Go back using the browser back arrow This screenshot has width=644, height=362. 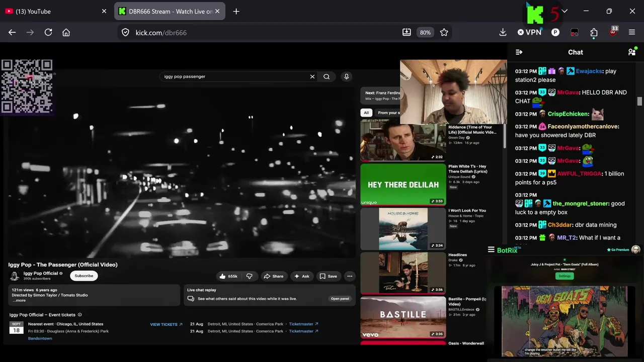pyautogui.click(x=12, y=32)
